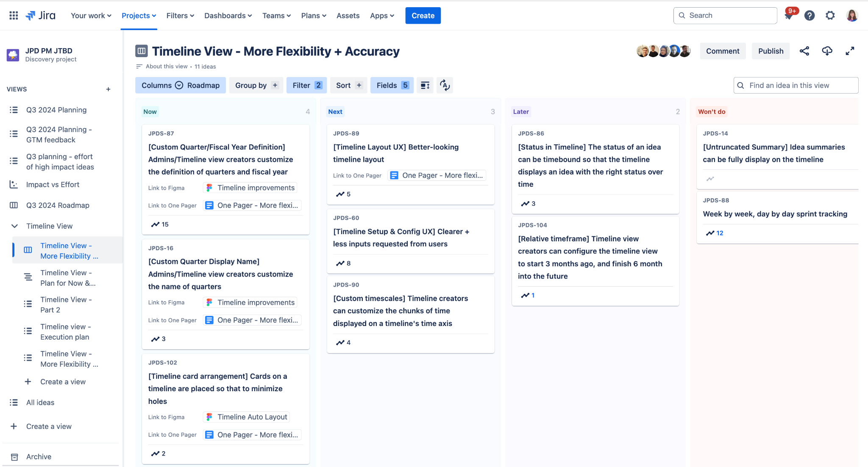Toggle the auto-sort refresh icon in toolbar
Image resolution: width=868 pixels, height=467 pixels.
[445, 86]
